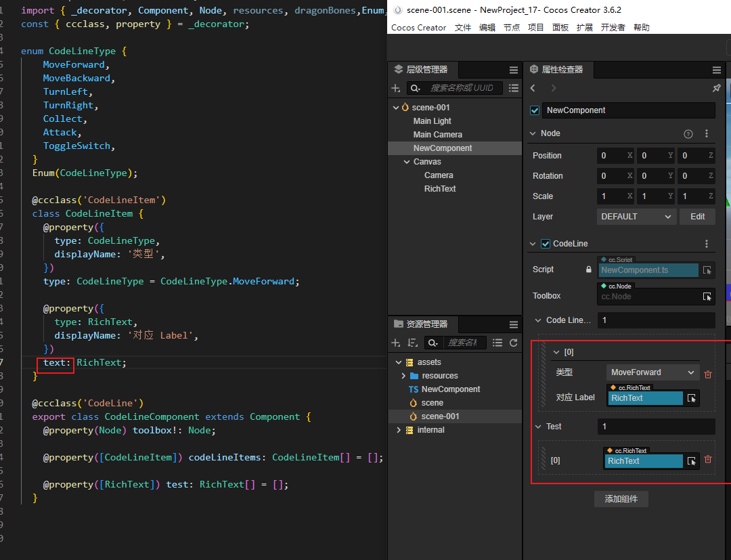The height and width of the screenshot is (560, 731).
Task: Click the Edit button next to Layer
Action: [697, 217]
